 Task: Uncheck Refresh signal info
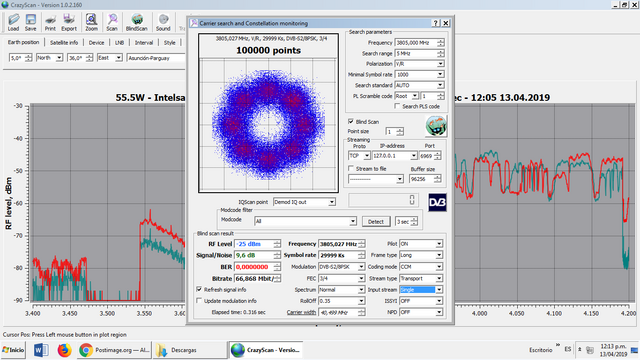(199, 289)
